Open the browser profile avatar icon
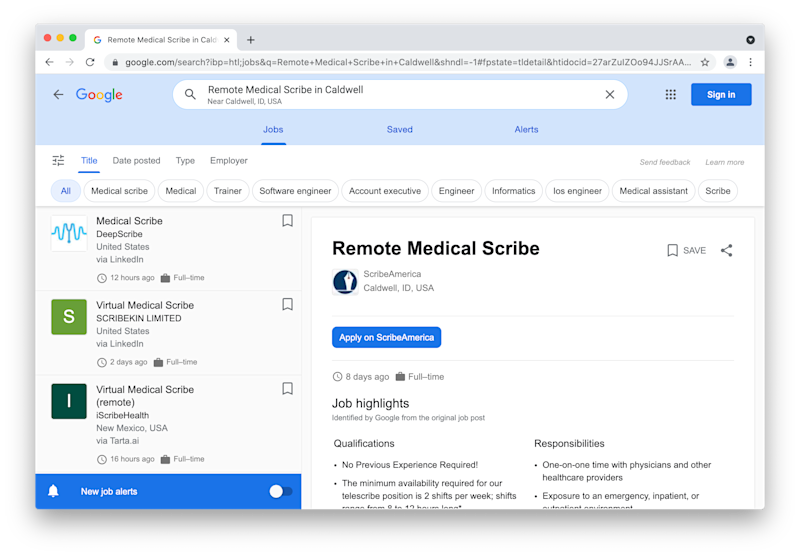800x556 pixels. [x=730, y=62]
